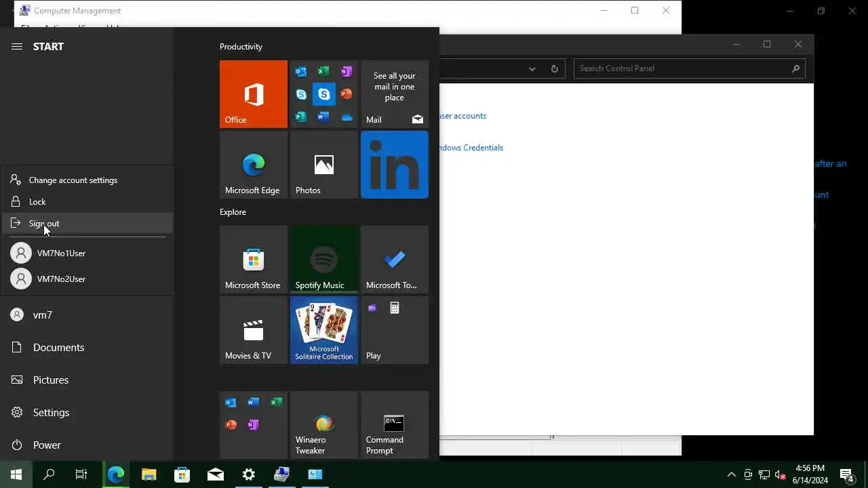Click the Computer Management title bar icon
The height and width of the screenshot is (488, 868).
click(25, 10)
